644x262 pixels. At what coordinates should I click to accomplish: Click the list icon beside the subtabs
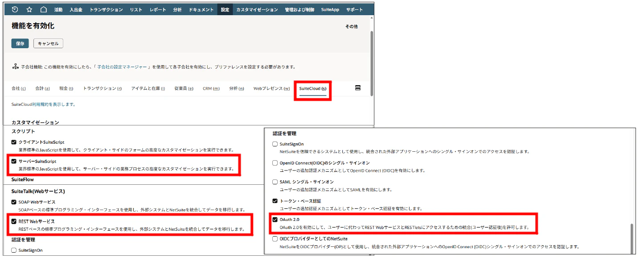click(x=358, y=88)
